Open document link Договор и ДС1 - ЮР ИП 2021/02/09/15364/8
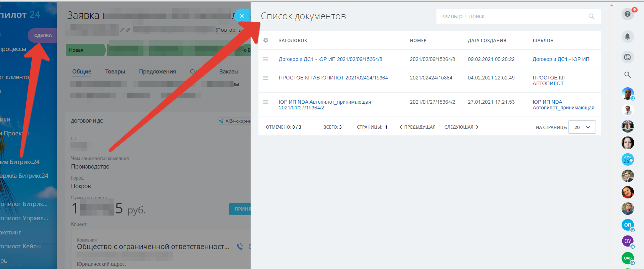 (x=330, y=59)
